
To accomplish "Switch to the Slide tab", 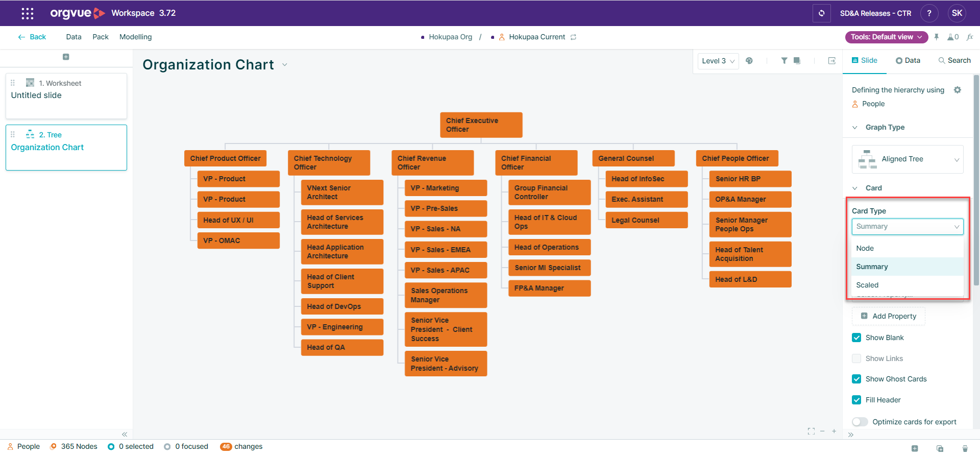I will click(865, 60).
